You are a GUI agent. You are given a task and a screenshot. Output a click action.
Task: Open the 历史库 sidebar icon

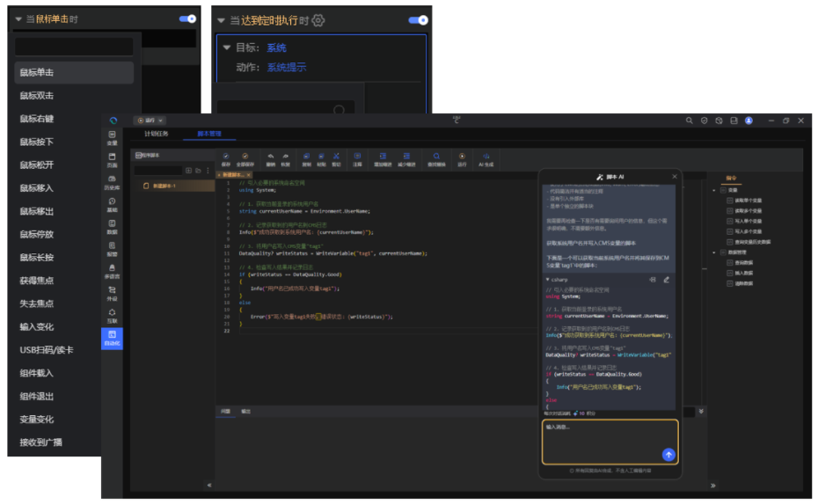coord(112,180)
